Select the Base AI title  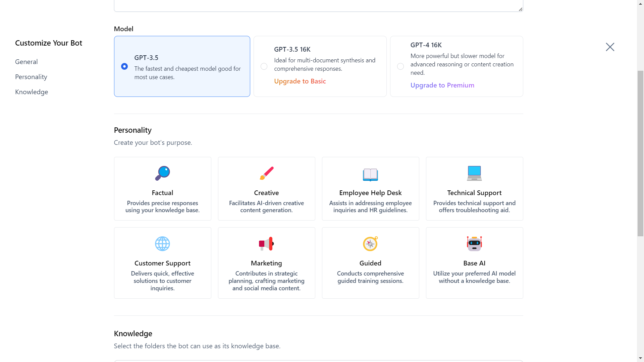474,263
